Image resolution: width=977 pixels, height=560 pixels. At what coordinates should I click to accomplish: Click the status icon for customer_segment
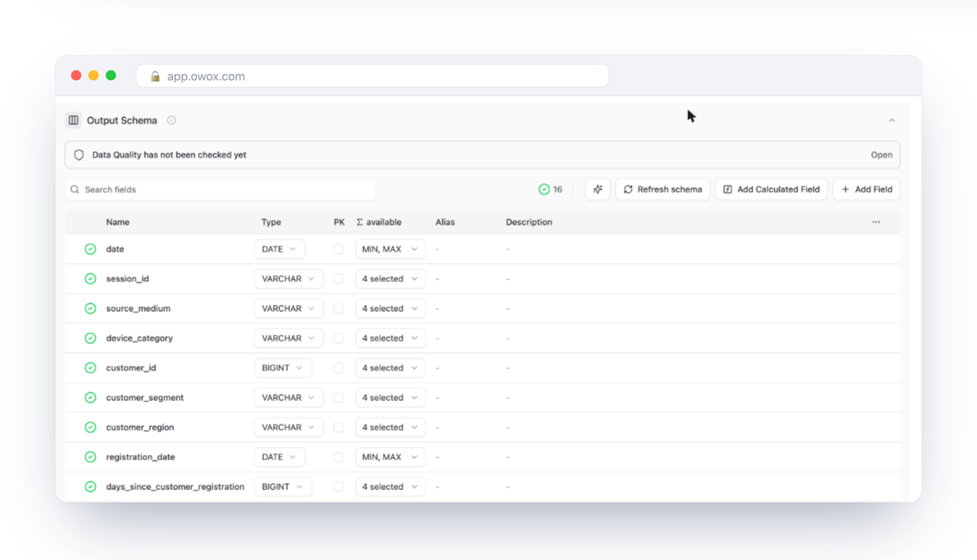pos(90,398)
